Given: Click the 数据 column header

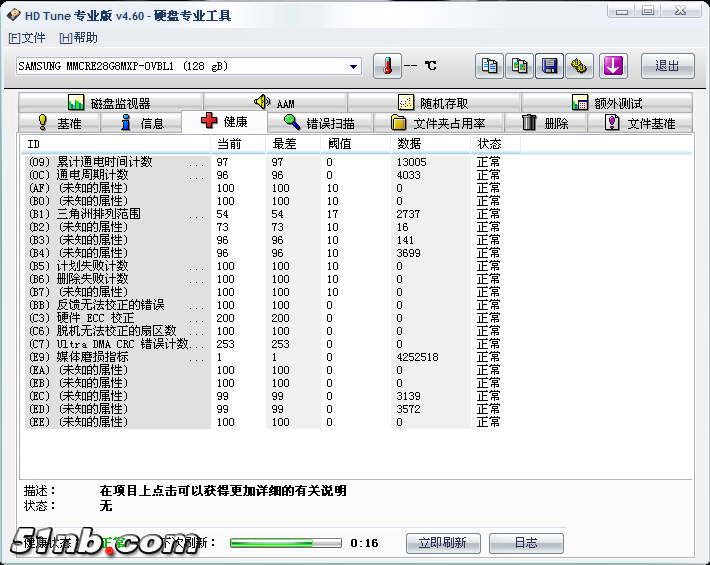Looking at the screenshot, I should (x=409, y=144).
